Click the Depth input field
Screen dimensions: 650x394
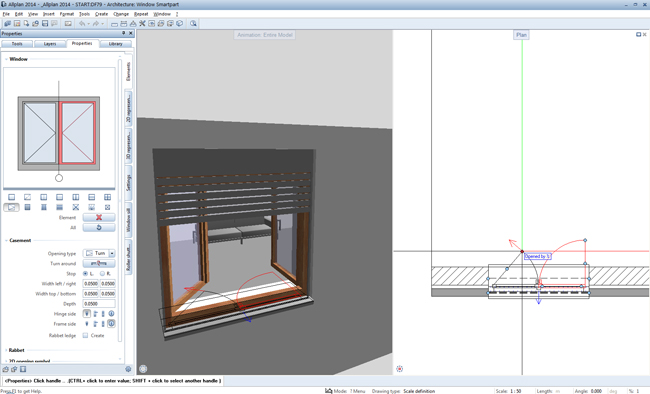coord(99,304)
